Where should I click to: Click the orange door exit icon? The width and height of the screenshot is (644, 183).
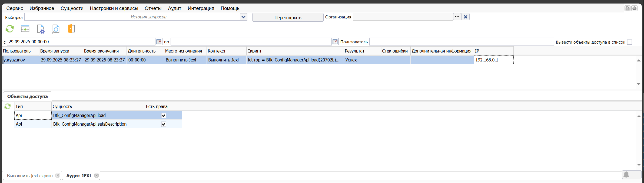(x=71, y=29)
